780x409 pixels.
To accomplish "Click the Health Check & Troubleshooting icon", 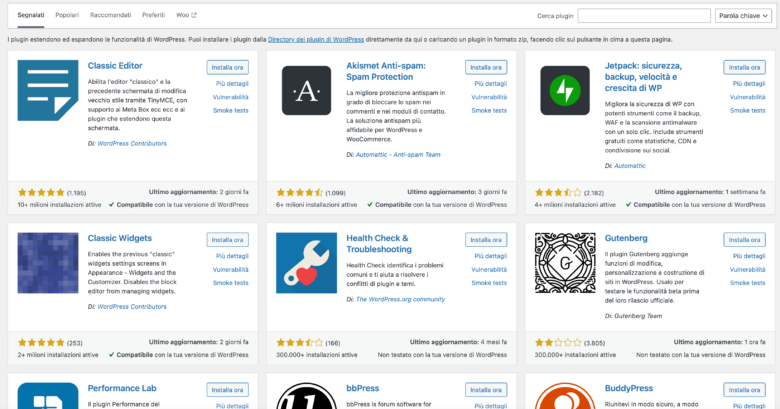I will (306, 263).
